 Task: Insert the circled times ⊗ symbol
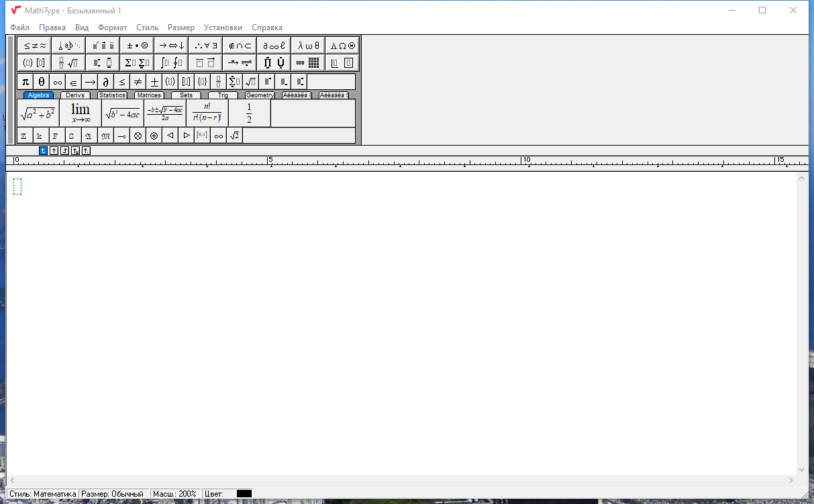point(138,136)
